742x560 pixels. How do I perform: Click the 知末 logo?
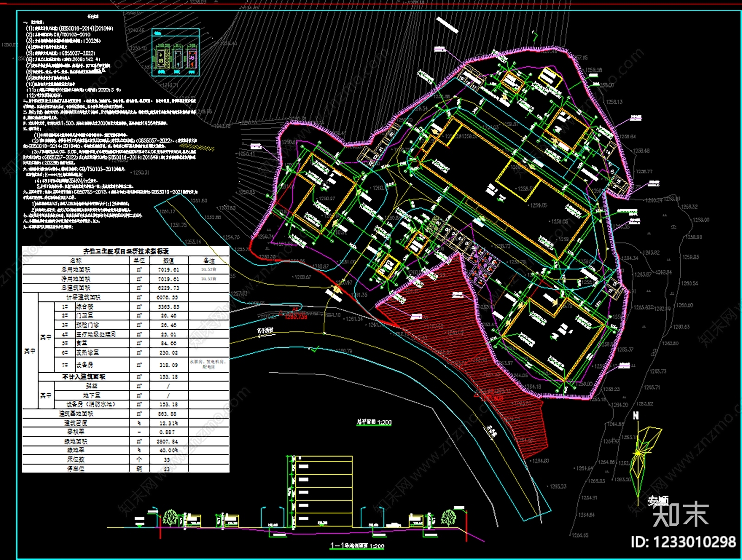click(x=681, y=515)
